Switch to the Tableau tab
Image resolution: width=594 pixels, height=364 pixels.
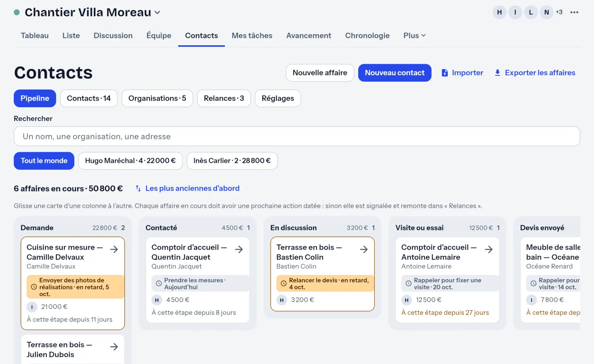[x=35, y=36]
